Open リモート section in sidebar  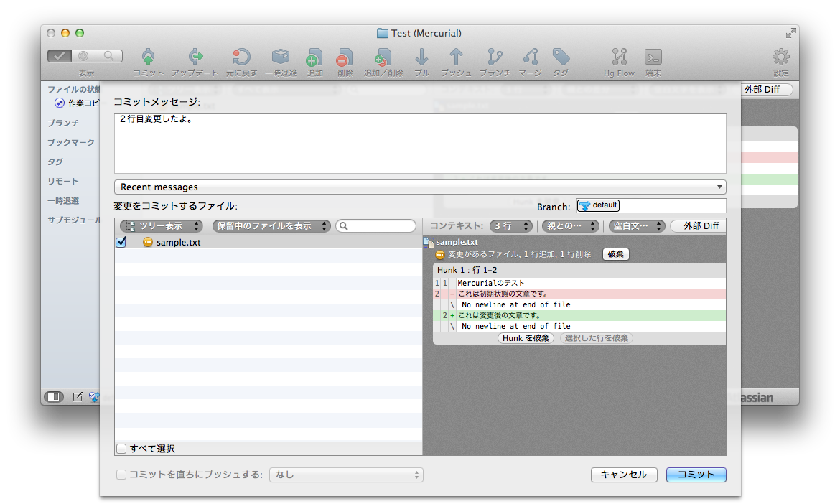pos(62,181)
